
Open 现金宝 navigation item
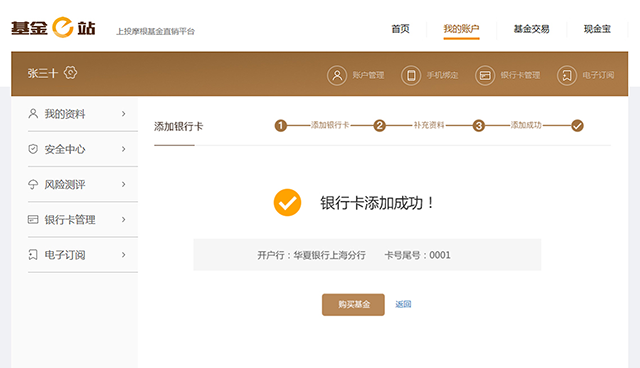coord(597,29)
